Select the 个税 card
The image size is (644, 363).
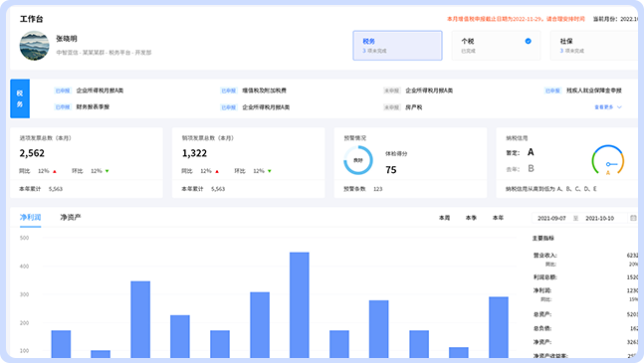point(496,46)
